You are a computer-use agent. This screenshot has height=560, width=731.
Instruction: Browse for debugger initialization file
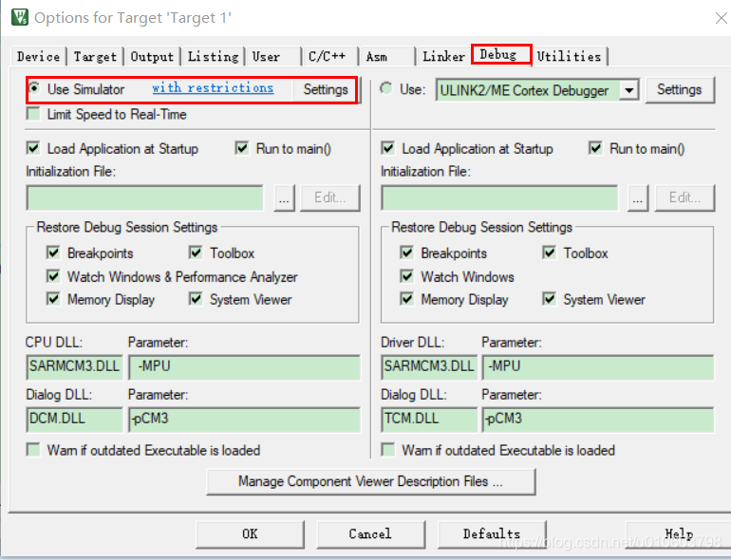click(638, 198)
